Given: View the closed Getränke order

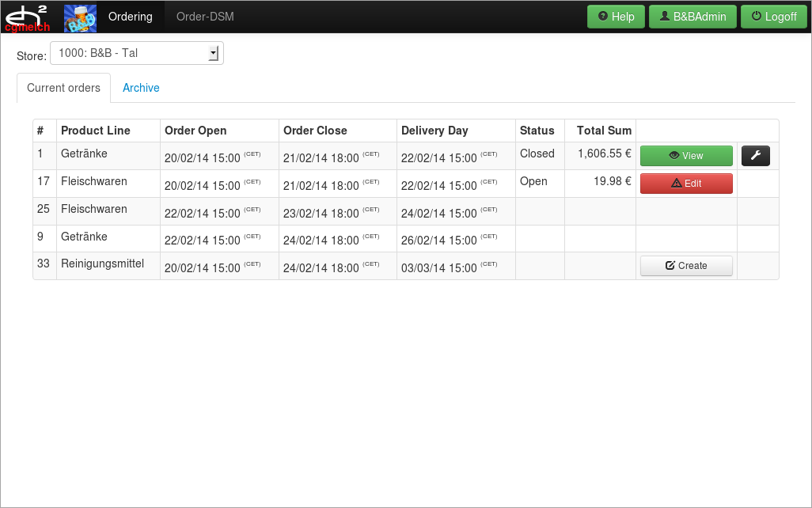Looking at the screenshot, I should (685, 156).
